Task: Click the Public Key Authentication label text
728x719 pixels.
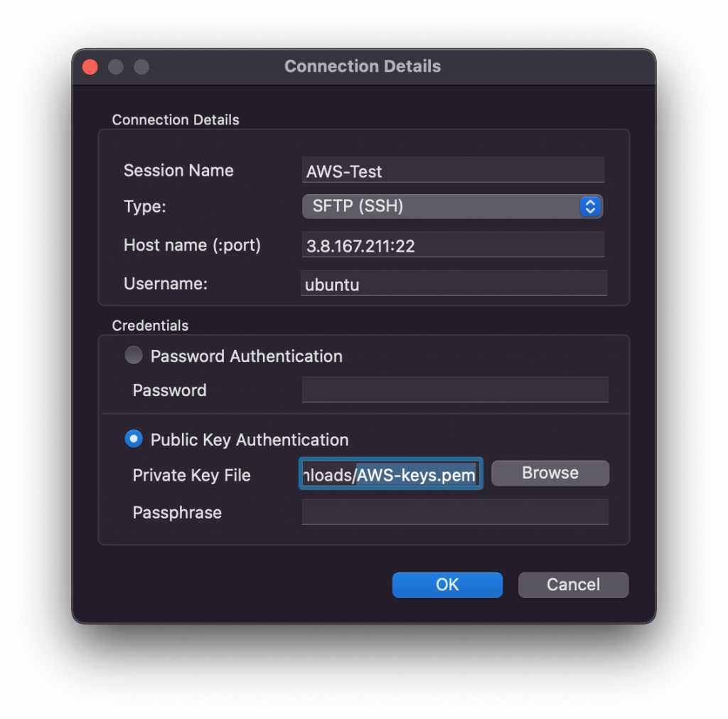Action: [x=250, y=440]
